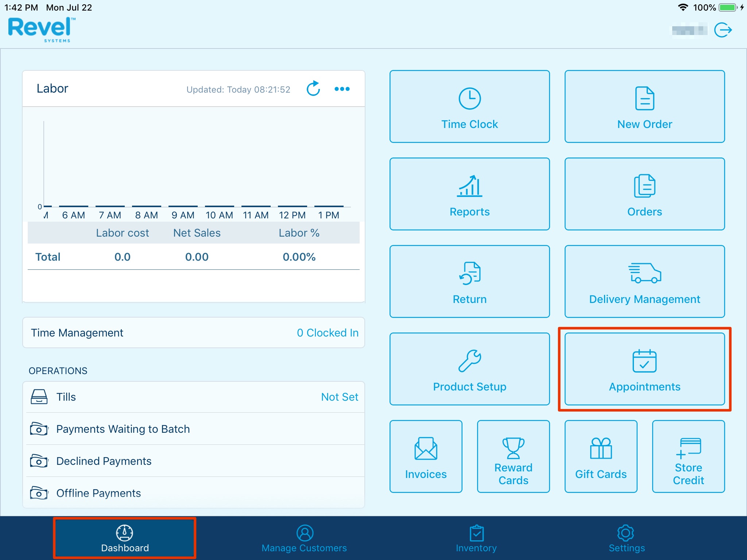Open the Appointments tile
Viewport: 747px width, 560px height.
pyautogui.click(x=644, y=369)
